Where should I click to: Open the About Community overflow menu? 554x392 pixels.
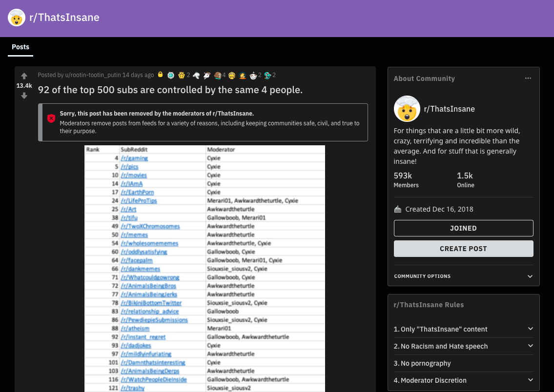(528, 78)
